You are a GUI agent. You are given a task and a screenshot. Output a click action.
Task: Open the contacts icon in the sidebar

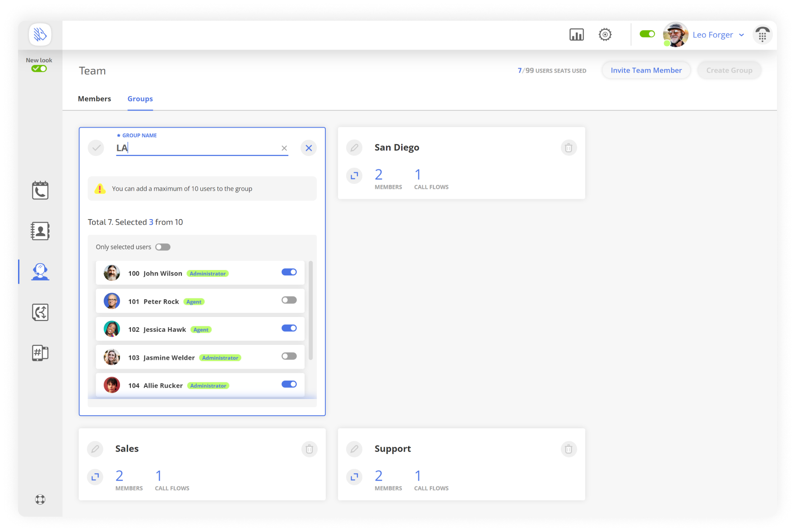tap(40, 230)
